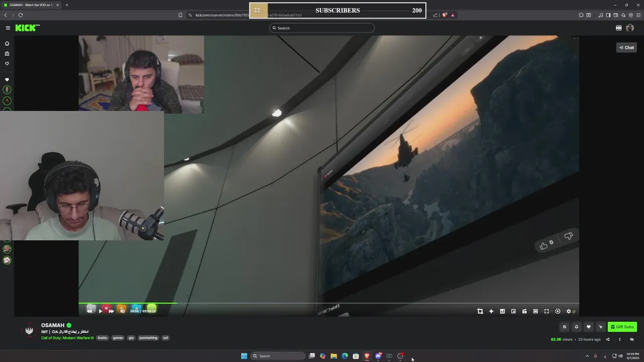Open File Explorer from the taskbar
Screen dimensions: 644x362
point(334,356)
